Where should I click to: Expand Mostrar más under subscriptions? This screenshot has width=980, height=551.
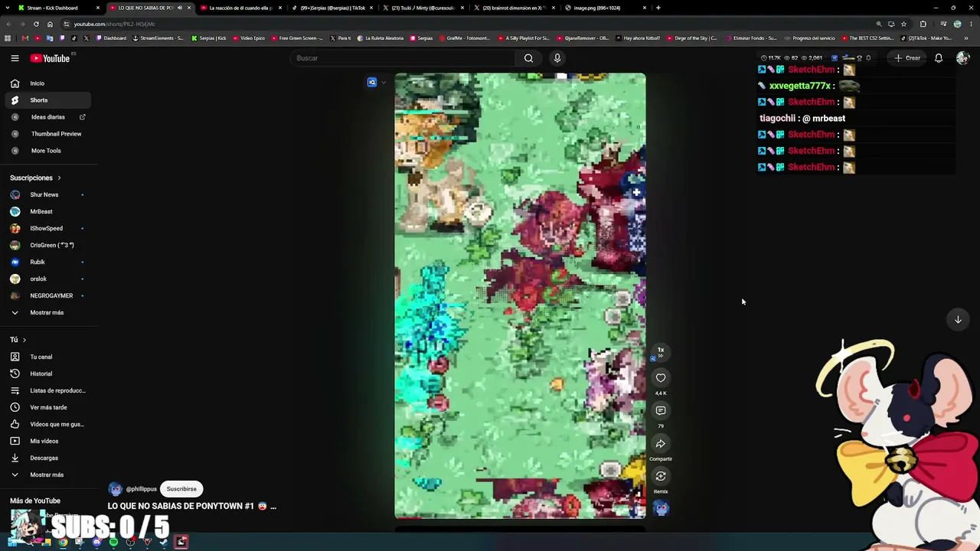click(45, 313)
